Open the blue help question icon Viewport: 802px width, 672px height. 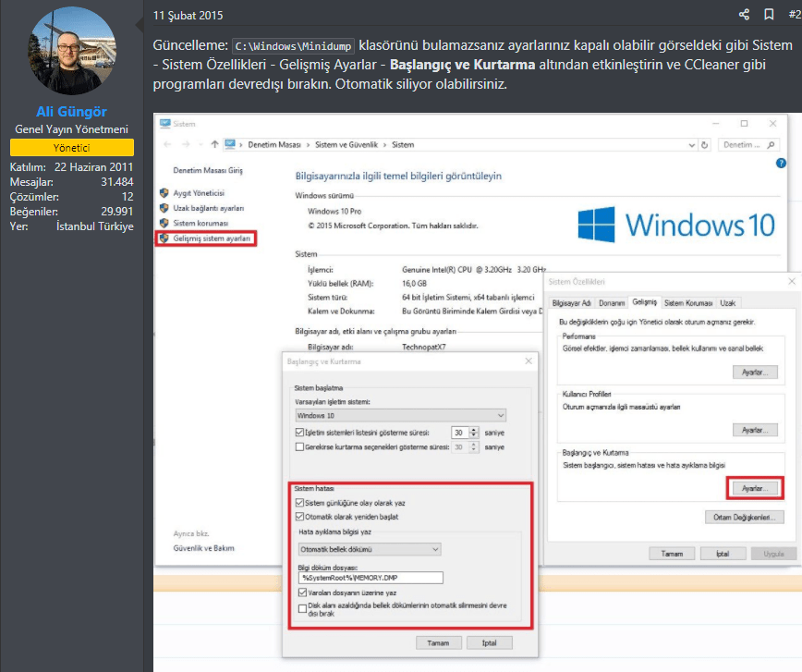[781, 164]
